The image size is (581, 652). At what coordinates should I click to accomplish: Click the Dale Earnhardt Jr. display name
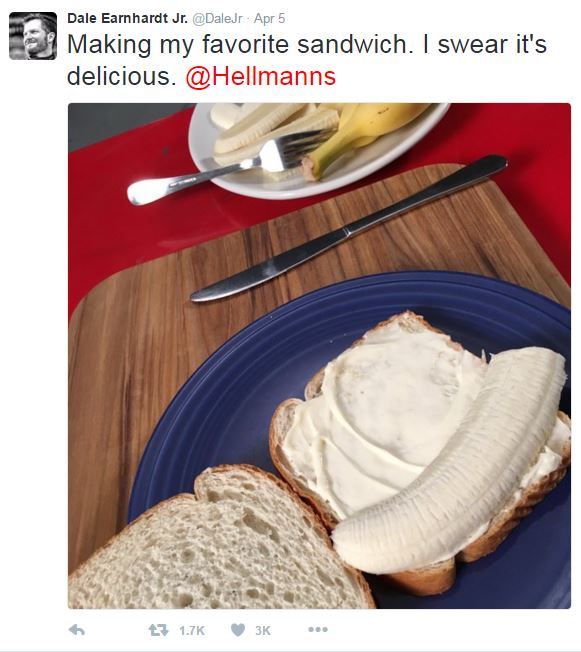point(127,18)
